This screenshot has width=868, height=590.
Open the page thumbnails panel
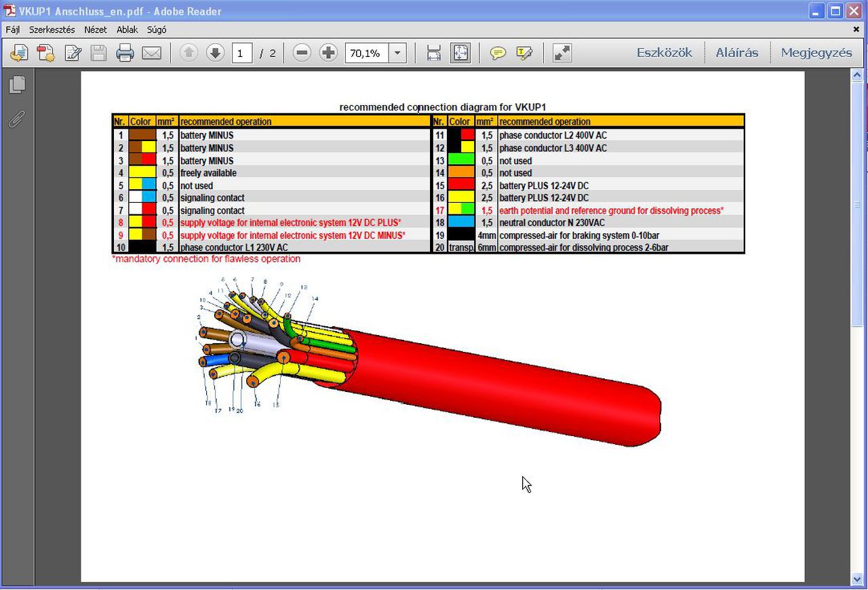tap(17, 84)
